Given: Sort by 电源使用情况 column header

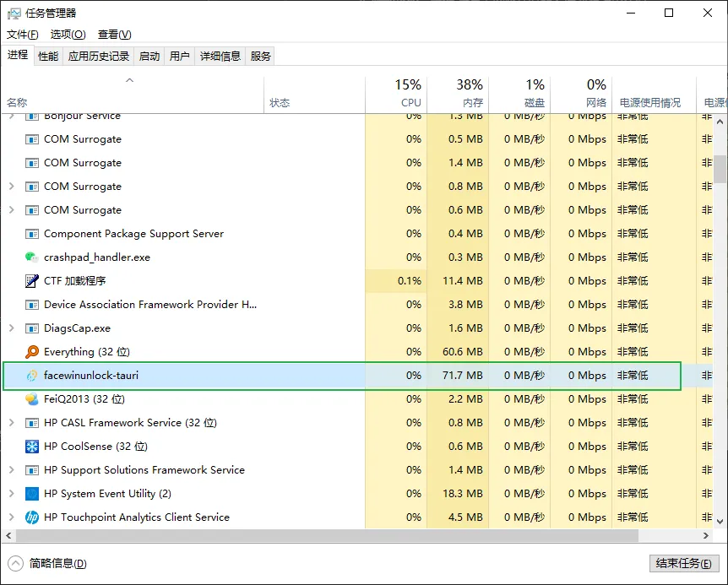Looking at the screenshot, I should pyautogui.click(x=655, y=95).
